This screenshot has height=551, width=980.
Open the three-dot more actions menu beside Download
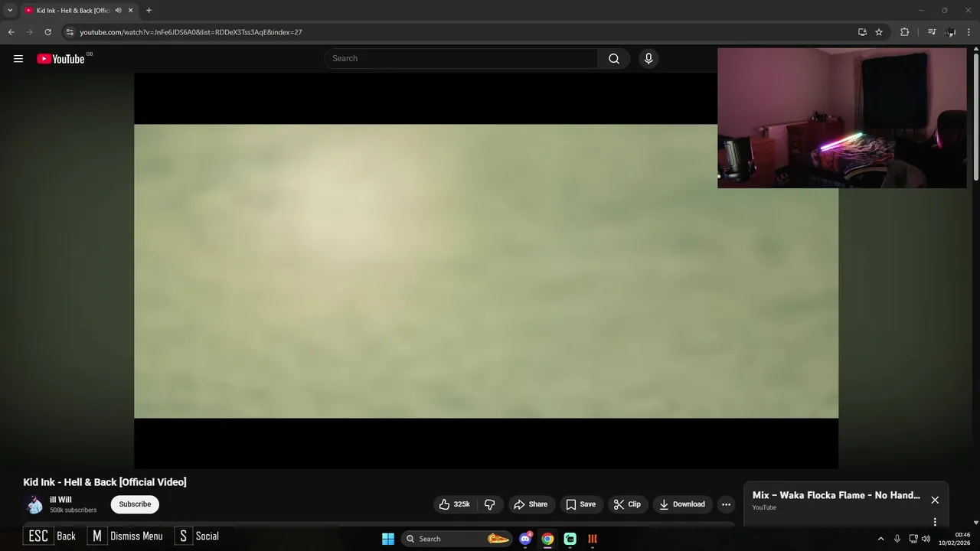(x=726, y=504)
